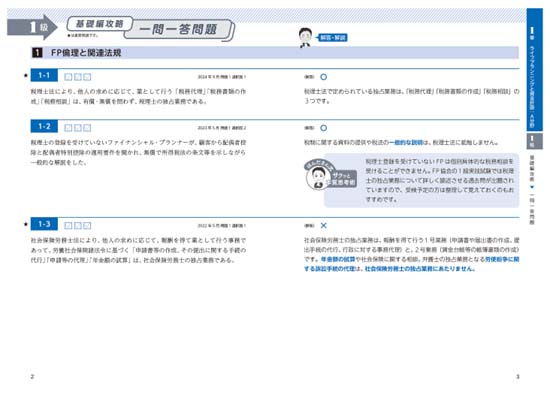Click the question 1-2 statement text

tap(138, 153)
